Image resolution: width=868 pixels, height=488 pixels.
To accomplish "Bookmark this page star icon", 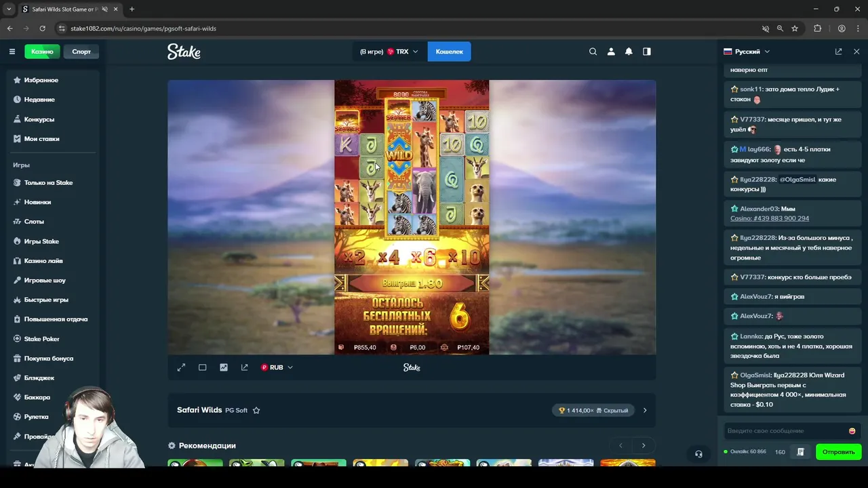I will (795, 28).
